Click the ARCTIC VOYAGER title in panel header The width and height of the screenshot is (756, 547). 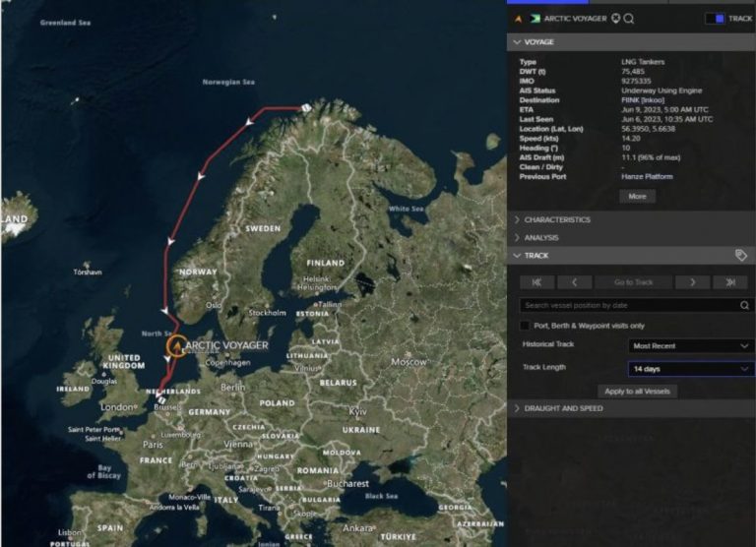pyautogui.click(x=575, y=19)
